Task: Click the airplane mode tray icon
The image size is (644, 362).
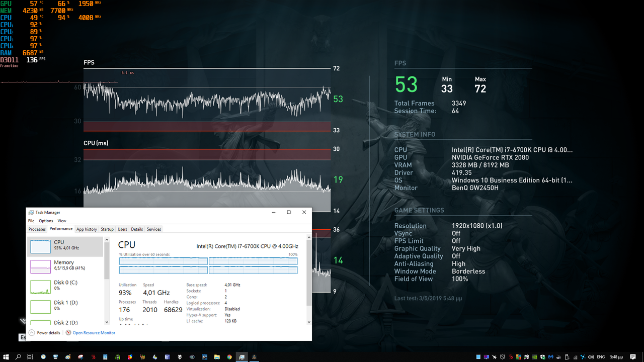Action: 494,357
